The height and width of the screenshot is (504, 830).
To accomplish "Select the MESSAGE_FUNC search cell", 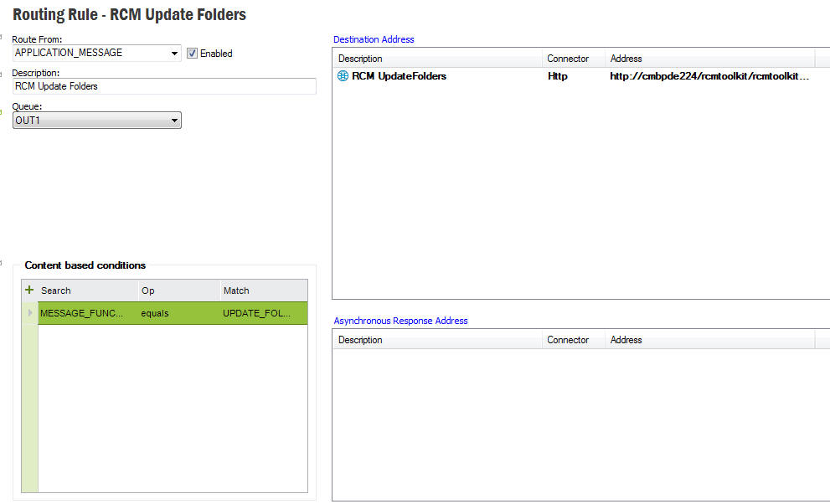I will 82,313.
